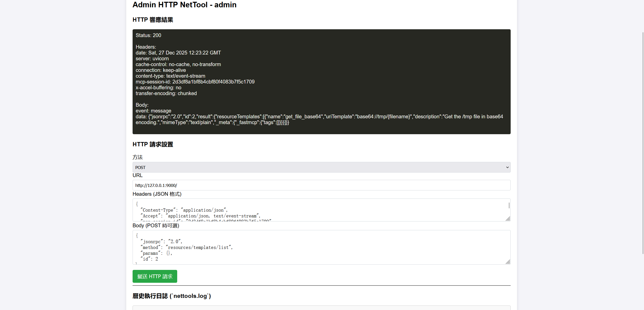Screen dimensions: 644x310
Task: Grab the Headers textarea resize handle
Action: 508,219
